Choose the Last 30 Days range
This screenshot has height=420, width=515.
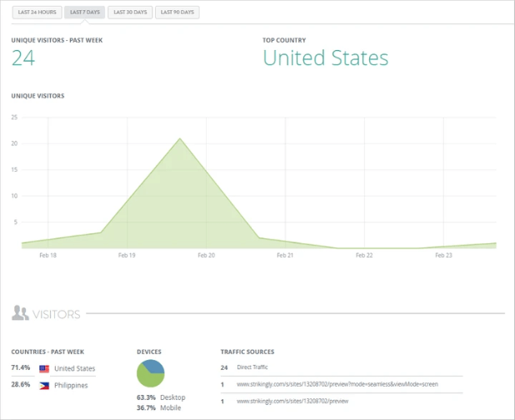(129, 12)
